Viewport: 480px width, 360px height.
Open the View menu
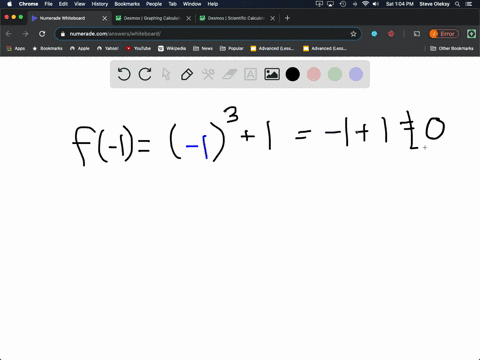point(79,4)
